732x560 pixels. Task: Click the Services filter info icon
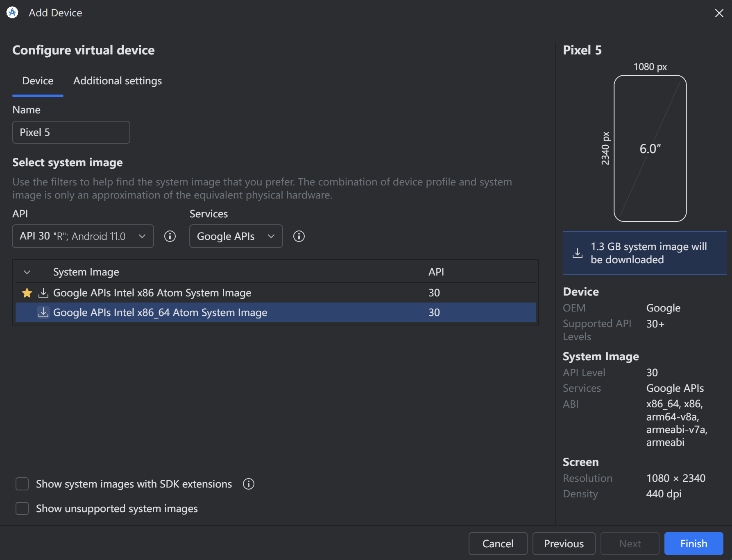coord(299,236)
